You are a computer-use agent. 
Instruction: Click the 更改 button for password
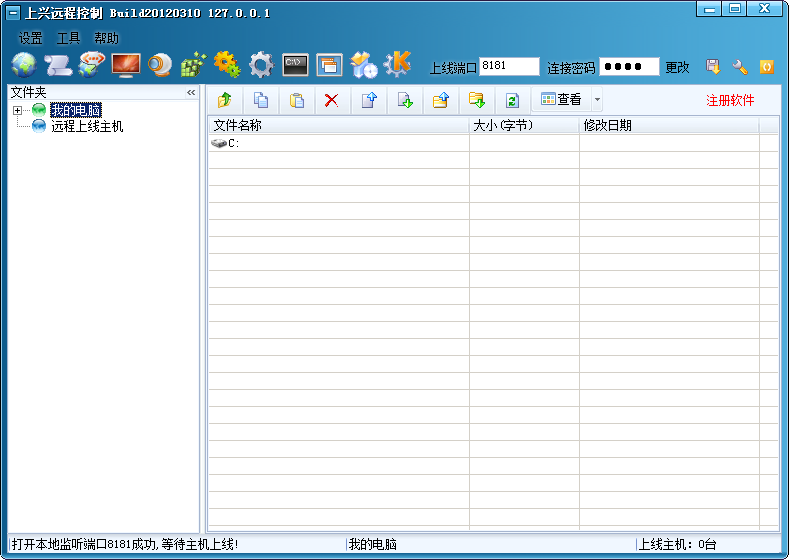coord(677,67)
